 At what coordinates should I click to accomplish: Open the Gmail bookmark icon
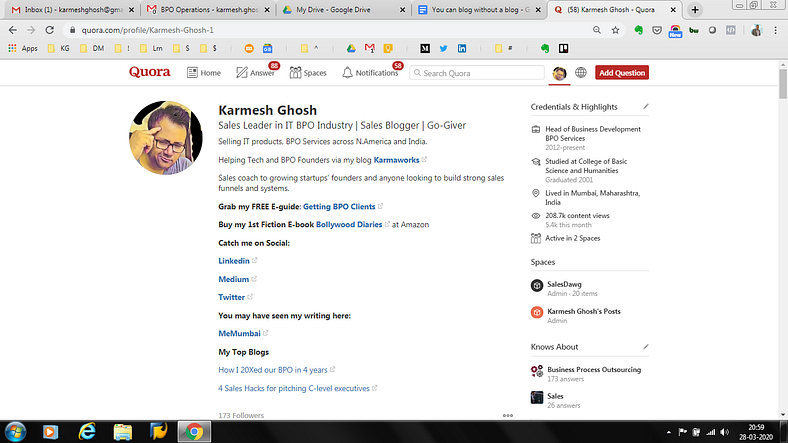click(370, 48)
